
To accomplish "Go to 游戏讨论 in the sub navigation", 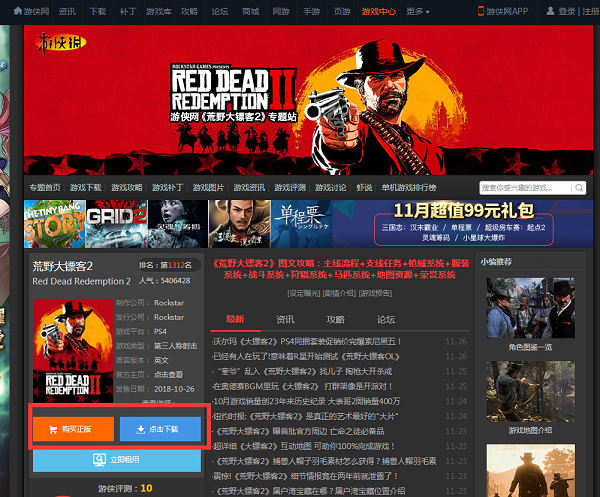I will pos(331,187).
